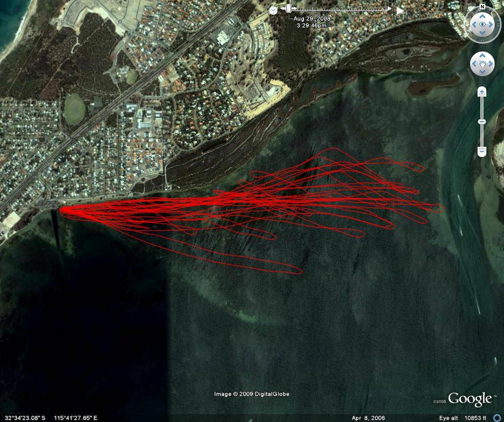Image resolution: width=504 pixels, height=422 pixels.
Task: Click the Aug 29, 2008 time label
Action: coord(312,18)
